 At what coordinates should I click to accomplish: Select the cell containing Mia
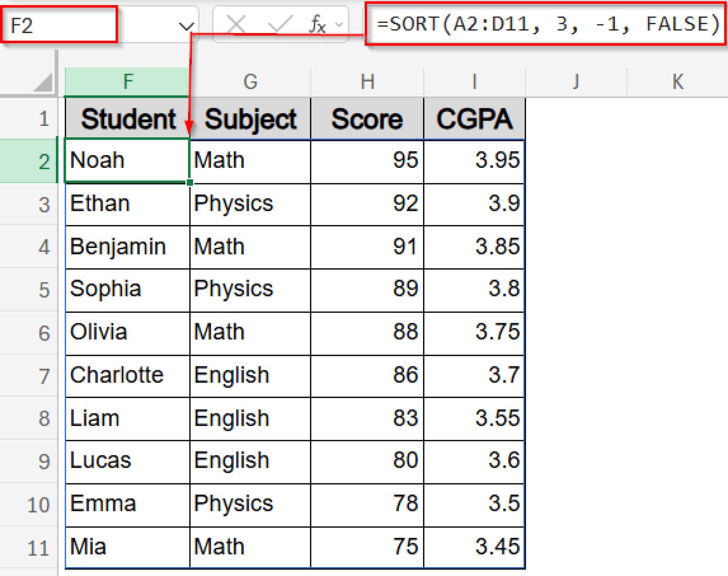point(128,548)
